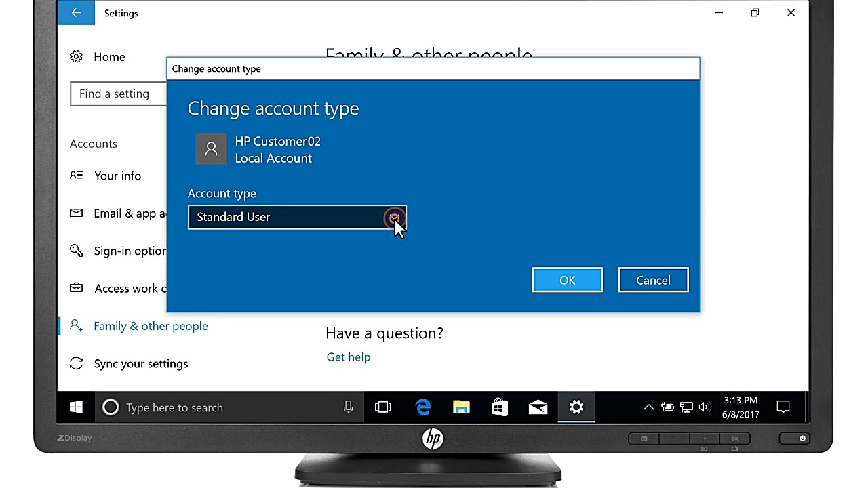The width and height of the screenshot is (868, 488).
Task: Click the Access work briefcase icon
Action: 76,288
